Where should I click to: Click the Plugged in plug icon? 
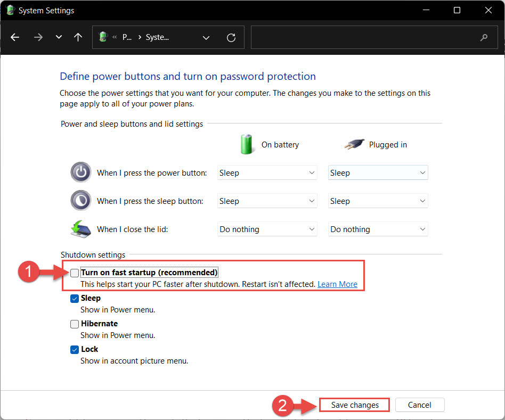(x=354, y=144)
